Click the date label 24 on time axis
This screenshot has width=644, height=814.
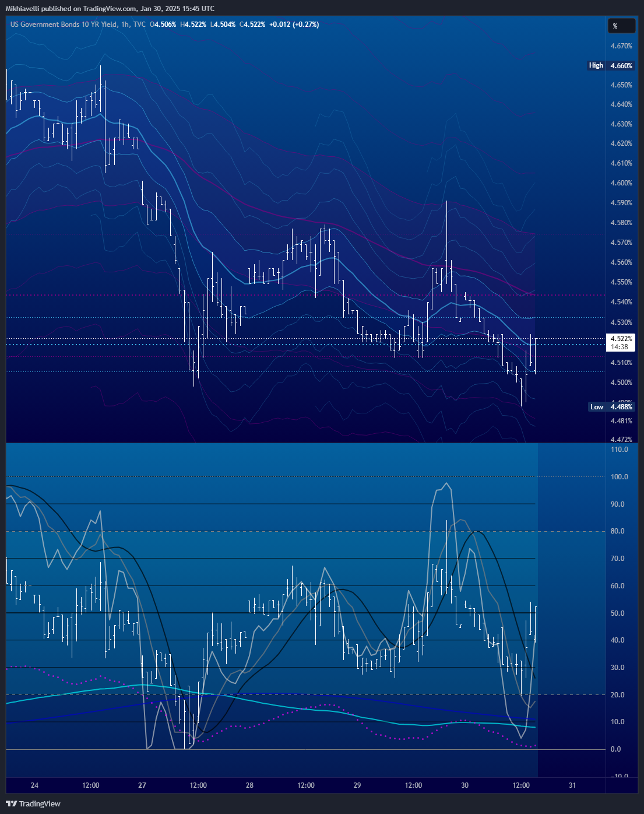click(x=34, y=785)
